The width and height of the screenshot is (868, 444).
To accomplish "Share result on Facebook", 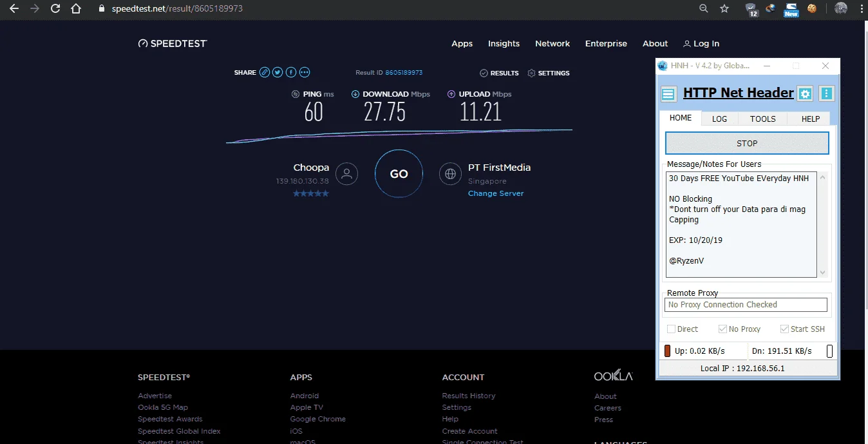I will coord(291,73).
